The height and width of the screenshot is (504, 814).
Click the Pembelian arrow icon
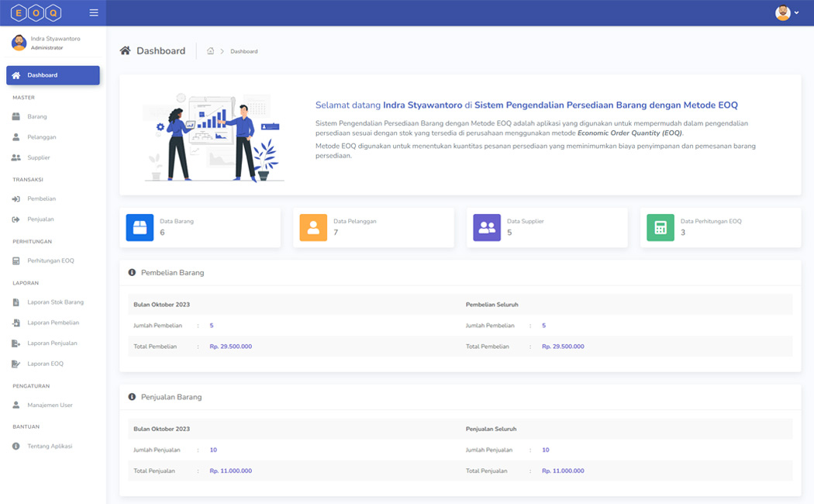pyautogui.click(x=16, y=198)
